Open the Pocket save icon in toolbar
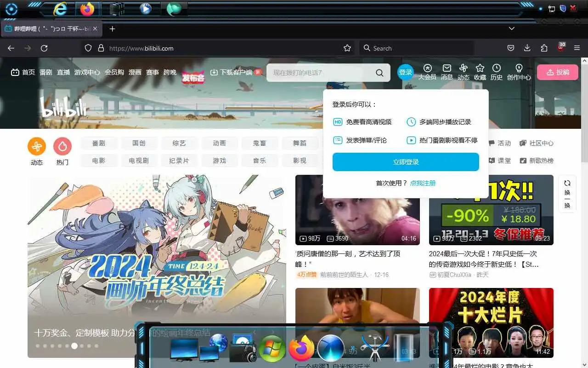This screenshot has width=588, height=368. click(x=510, y=48)
